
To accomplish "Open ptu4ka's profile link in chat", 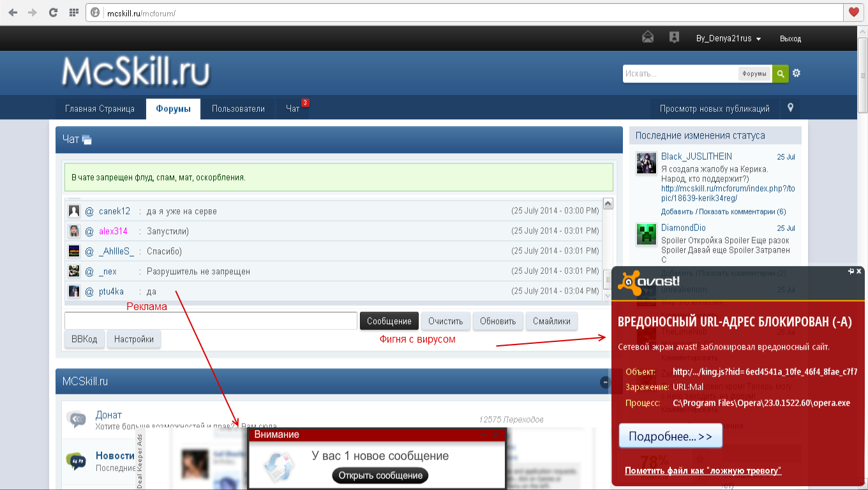I will tap(111, 292).
